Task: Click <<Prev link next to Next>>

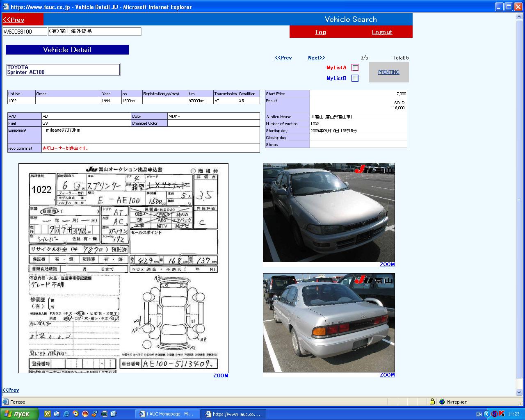Action: (x=283, y=58)
